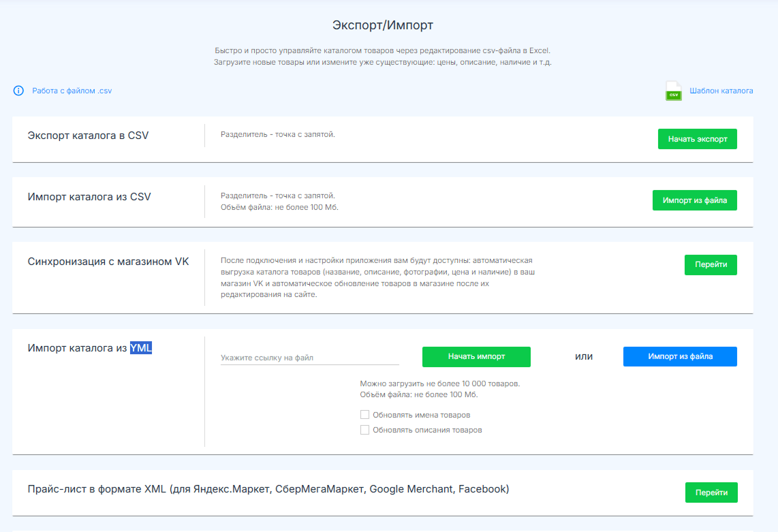Click 'Перейти' in the XML price list row

click(711, 492)
